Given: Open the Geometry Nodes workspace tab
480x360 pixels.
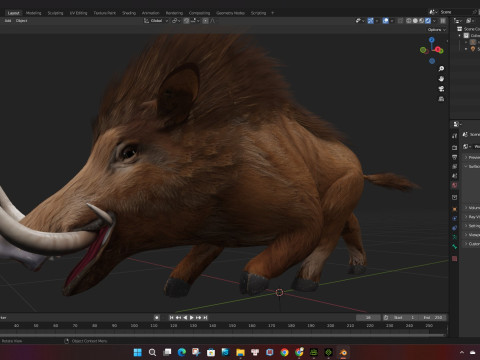Looking at the screenshot, I should (x=230, y=13).
